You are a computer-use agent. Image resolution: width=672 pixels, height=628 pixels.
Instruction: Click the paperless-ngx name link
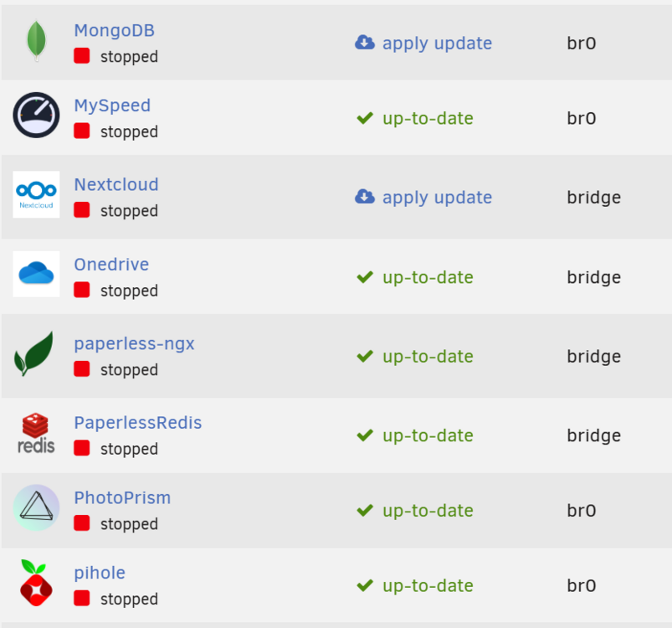tap(134, 344)
